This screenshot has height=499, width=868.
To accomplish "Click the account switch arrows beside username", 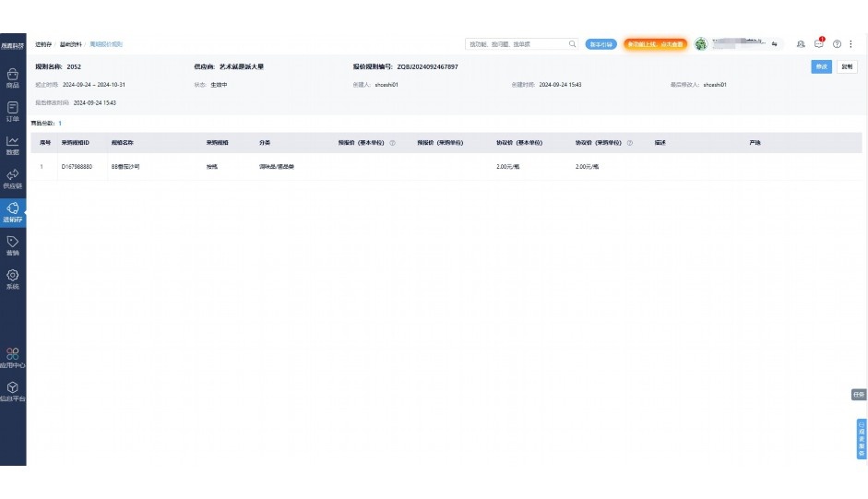I will [x=776, y=44].
